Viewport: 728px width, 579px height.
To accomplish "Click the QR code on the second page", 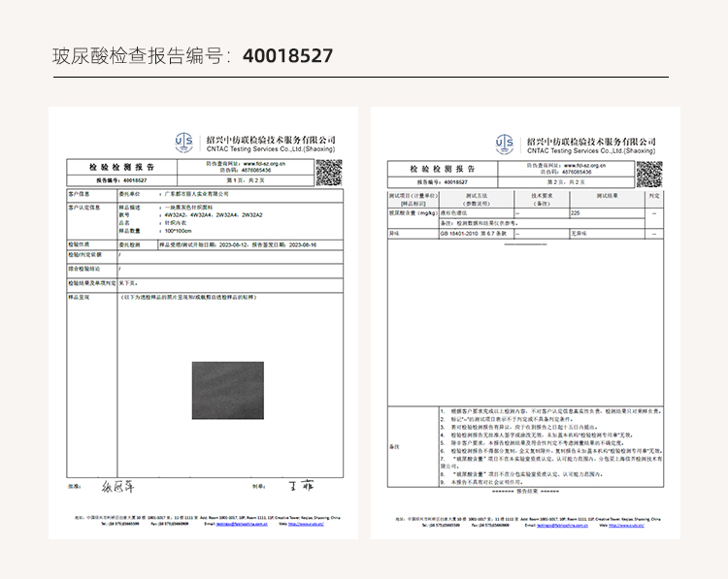I will pyautogui.click(x=649, y=173).
